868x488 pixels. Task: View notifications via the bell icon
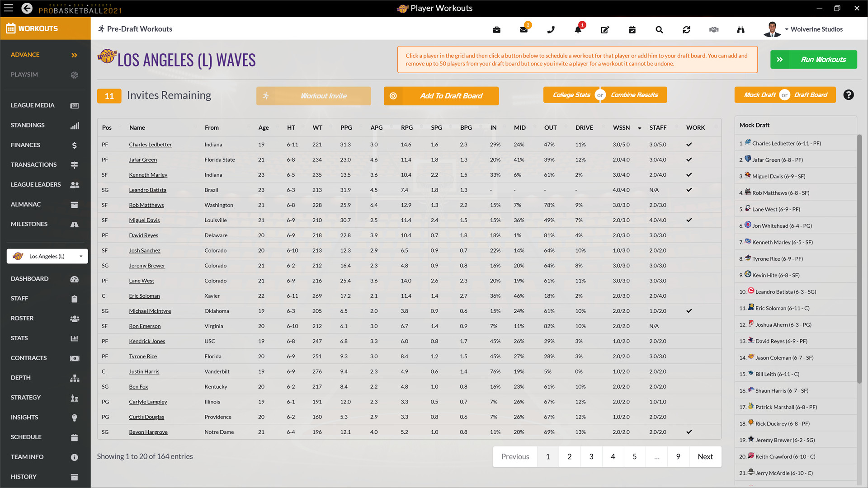pyautogui.click(x=578, y=29)
